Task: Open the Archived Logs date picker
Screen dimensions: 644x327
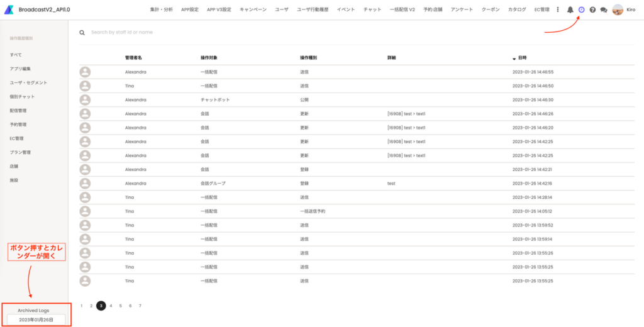Action: pyautogui.click(x=35, y=319)
